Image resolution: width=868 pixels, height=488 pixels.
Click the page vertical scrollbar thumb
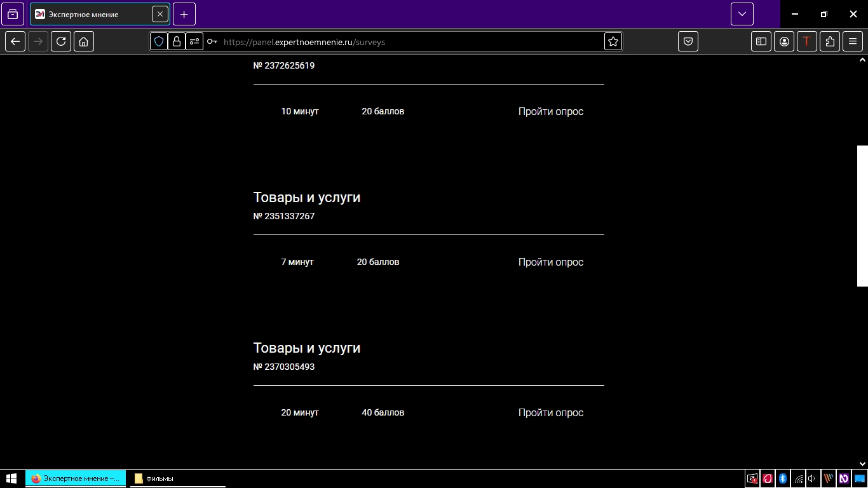pos(862,216)
